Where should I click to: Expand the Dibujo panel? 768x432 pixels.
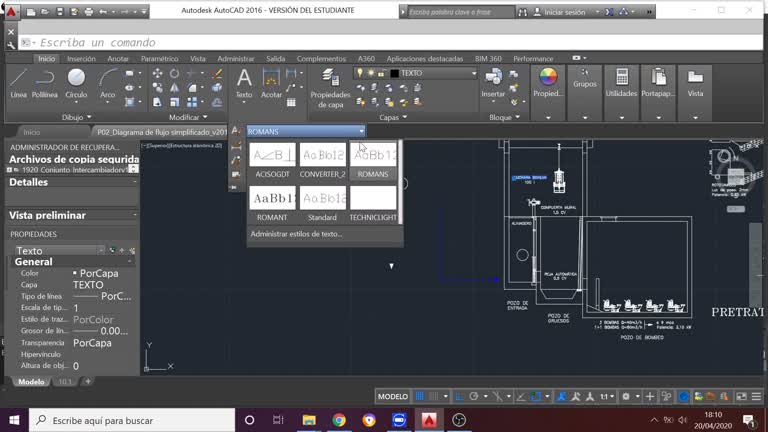click(x=76, y=117)
